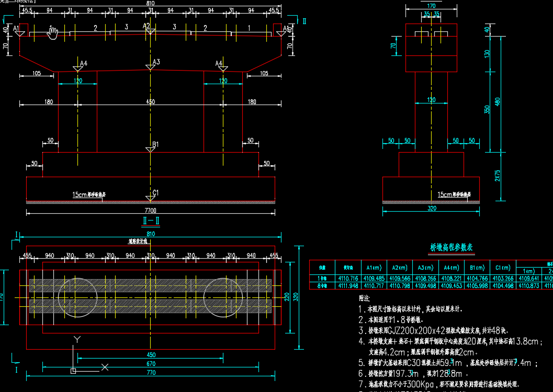Select the 7700 dimension text
Viewport: 553px width, 392px height.
[x=151, y=210]
